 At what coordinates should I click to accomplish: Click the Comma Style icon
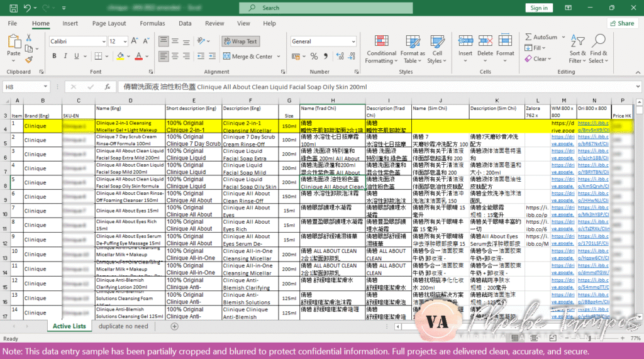click(326, 57)
